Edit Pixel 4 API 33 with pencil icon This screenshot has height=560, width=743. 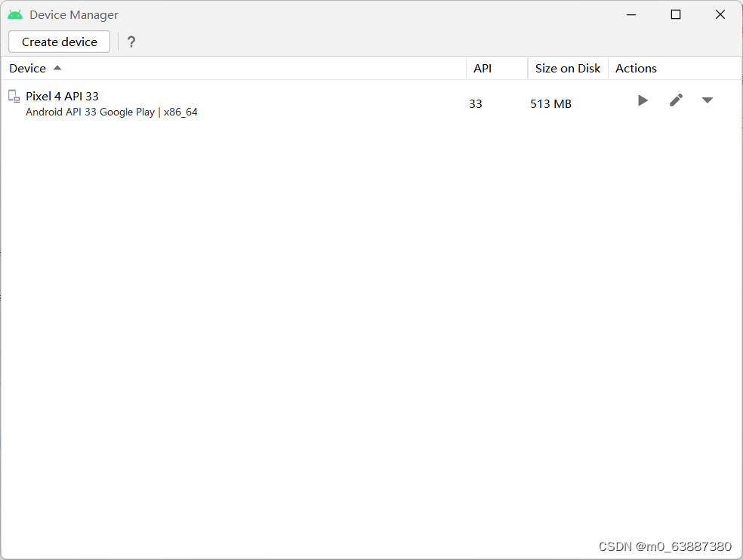coord(677,100)
